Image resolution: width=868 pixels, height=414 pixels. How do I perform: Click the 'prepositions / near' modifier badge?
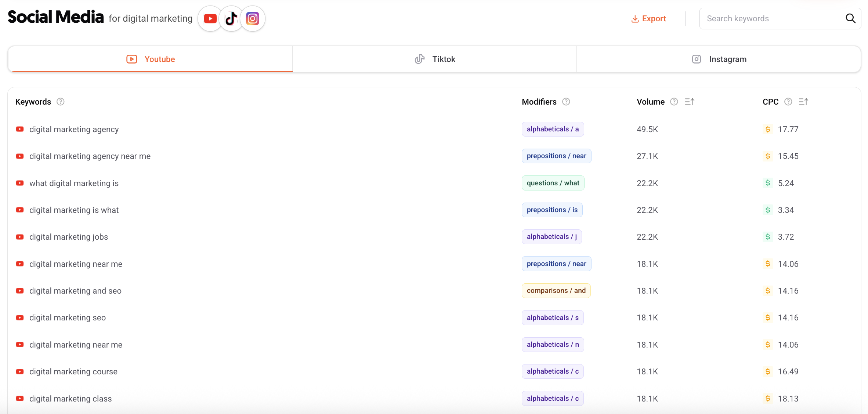click(x=556, y=156)
